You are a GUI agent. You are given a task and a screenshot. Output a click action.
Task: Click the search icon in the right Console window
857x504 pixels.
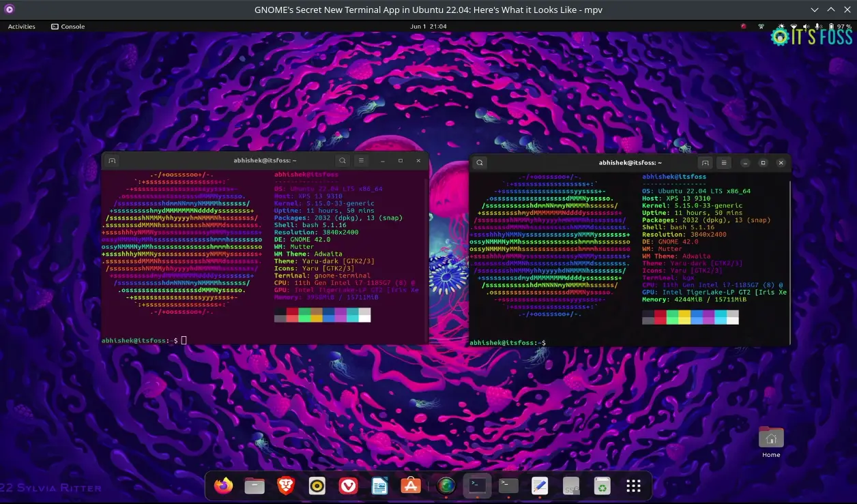[x=480, y=163]
